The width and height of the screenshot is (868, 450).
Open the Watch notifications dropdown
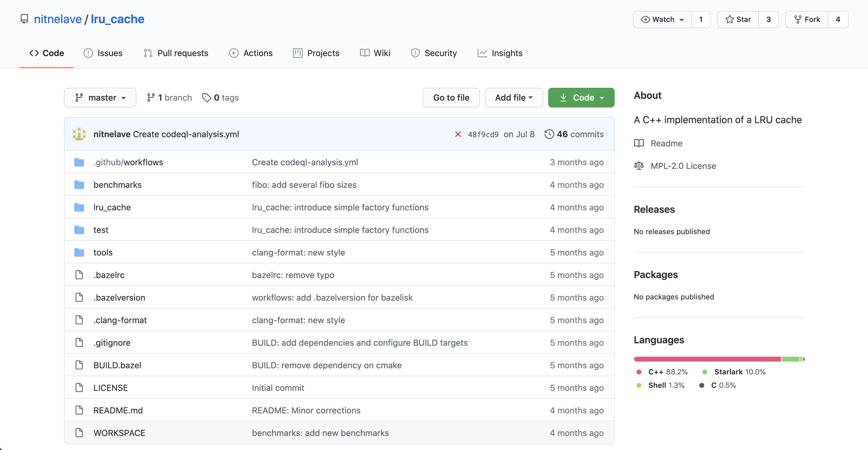tap(662, 20)
